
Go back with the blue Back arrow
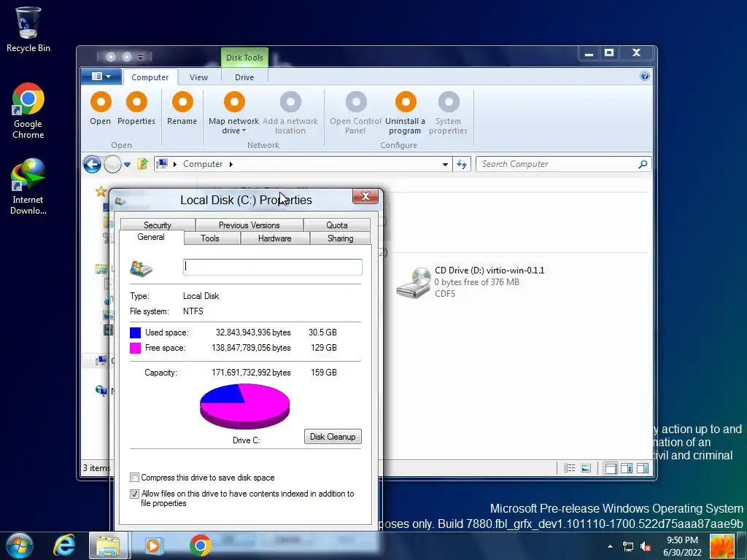[92, 164]
